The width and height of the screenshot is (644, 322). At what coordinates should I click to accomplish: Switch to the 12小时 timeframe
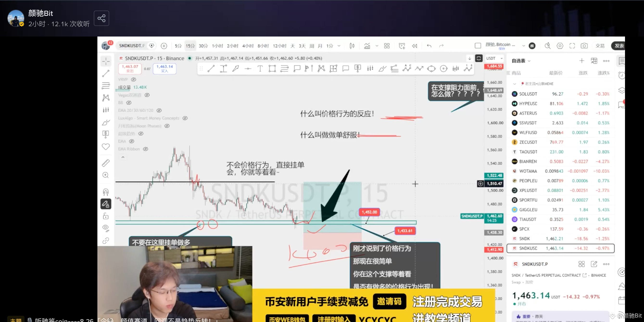tap(279, 46)
